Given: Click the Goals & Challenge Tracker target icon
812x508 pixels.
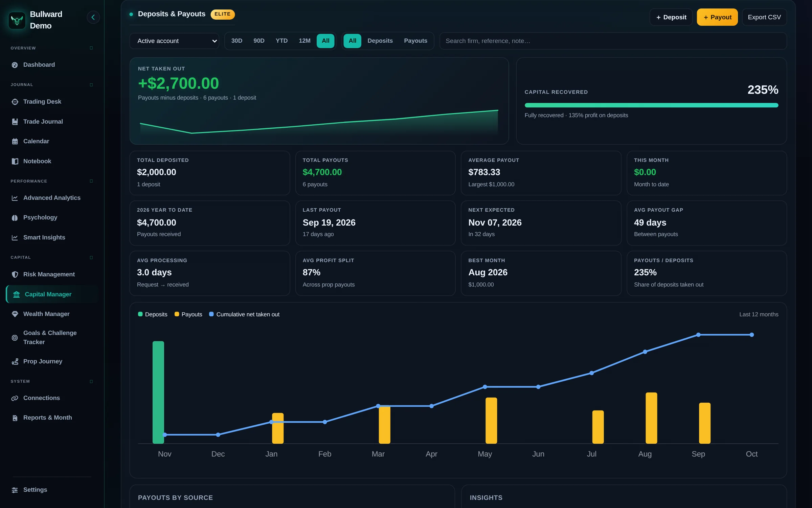Looking at the screenshot, I should click(15, 338).
